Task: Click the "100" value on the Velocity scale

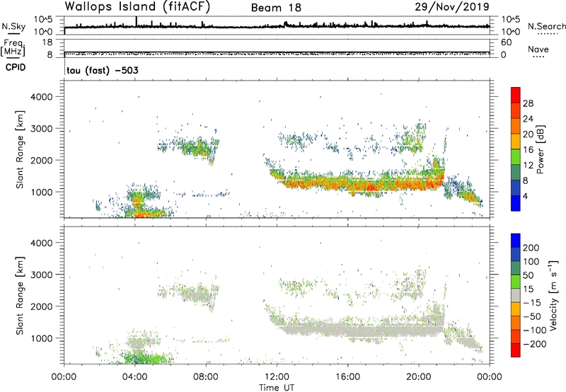Action: click(531, 262)
